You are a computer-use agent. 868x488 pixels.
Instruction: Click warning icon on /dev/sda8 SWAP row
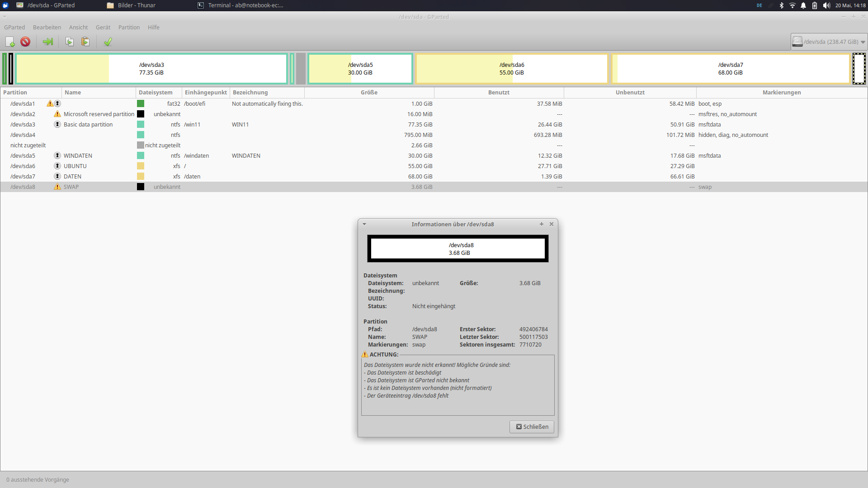(x=57, y=187)
